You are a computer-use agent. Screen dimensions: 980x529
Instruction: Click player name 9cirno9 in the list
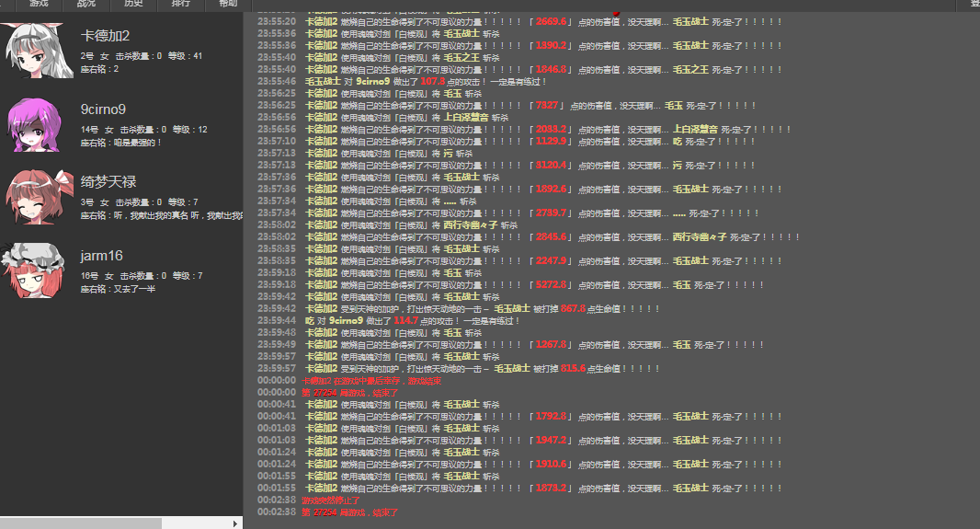(103, 109)
